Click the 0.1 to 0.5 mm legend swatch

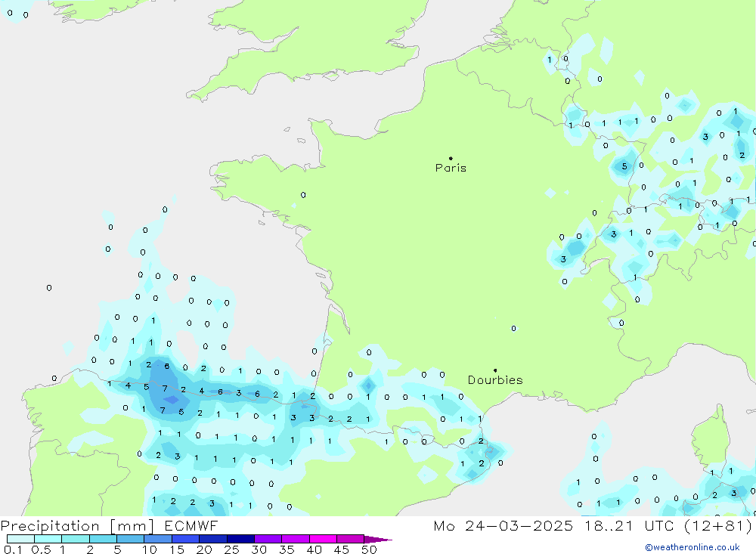point(20,539)
